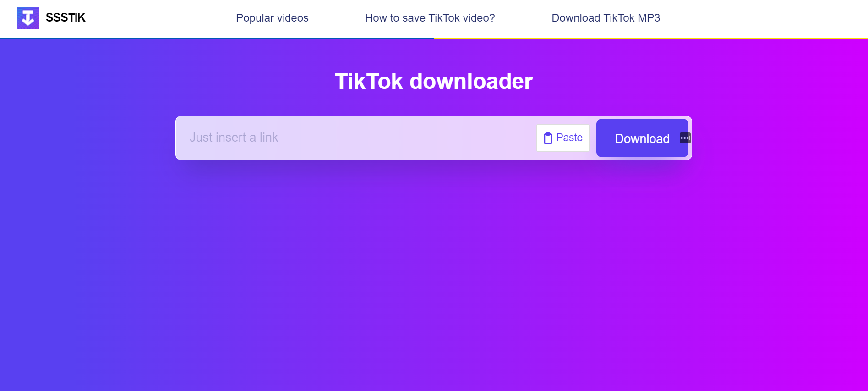The image size is (868, 391).
Task: Click the word Paste beside the clipboard
Action: pos(569,138)
